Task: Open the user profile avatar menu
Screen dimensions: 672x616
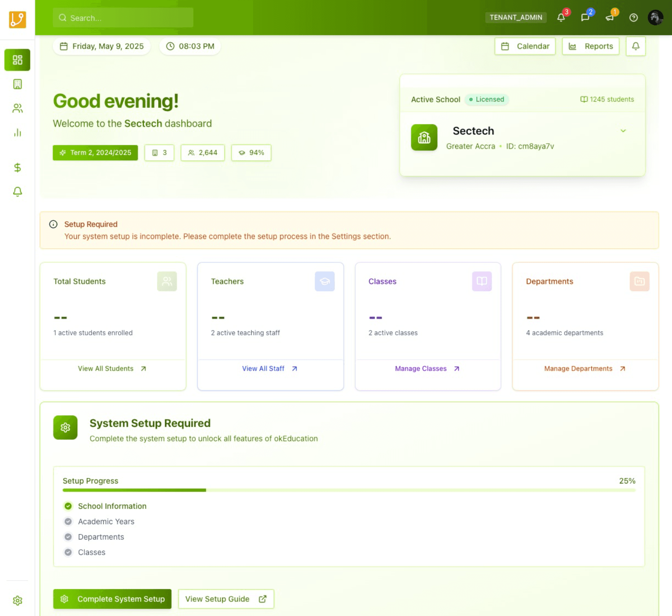Action: pyautogui.click(x=655, y=18)
